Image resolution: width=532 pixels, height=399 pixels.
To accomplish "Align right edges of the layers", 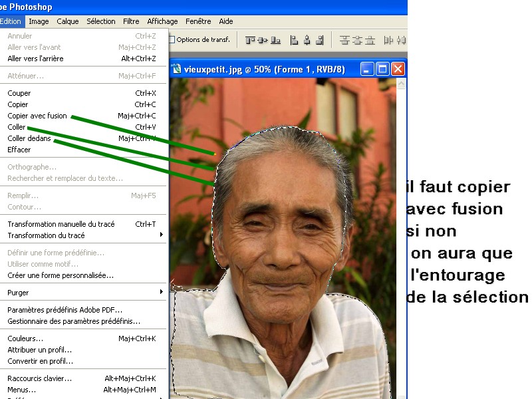I will tap(320, 41).
